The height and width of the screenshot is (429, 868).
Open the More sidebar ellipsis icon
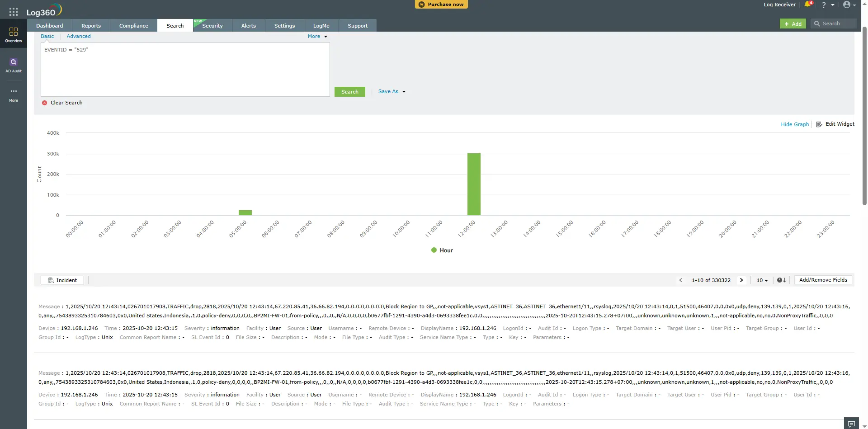pos(14,91)
